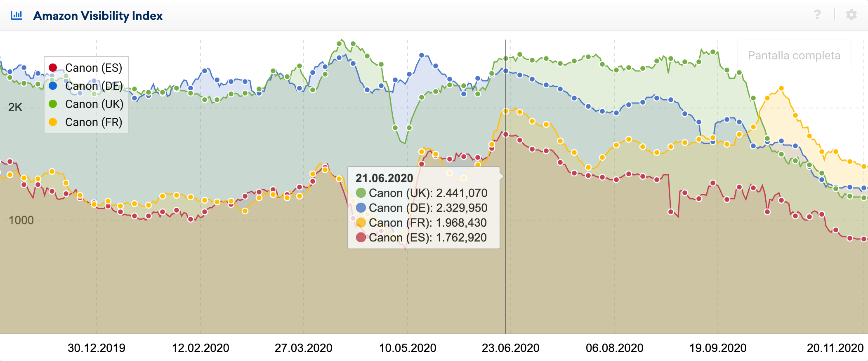Click the 20.11.2020 date axis label
868x361 pixels.
click(835, 348)
